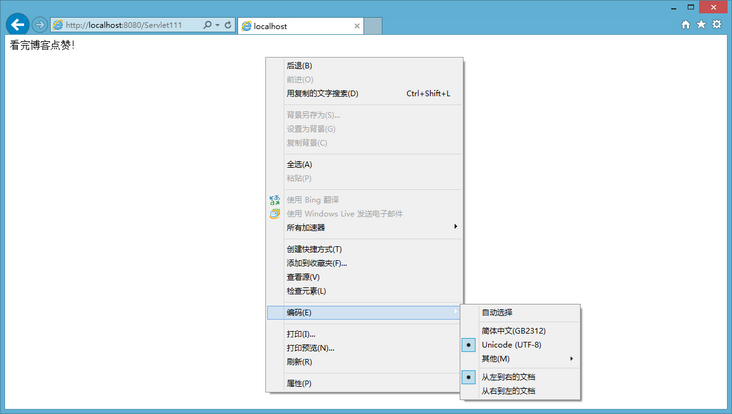Open the Home icon

tap(686, 25)
